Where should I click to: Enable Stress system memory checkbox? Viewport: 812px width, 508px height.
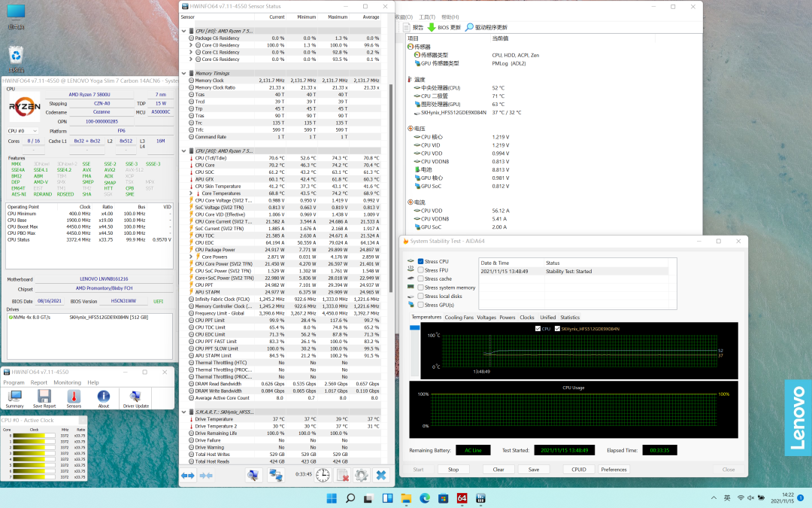420,287
